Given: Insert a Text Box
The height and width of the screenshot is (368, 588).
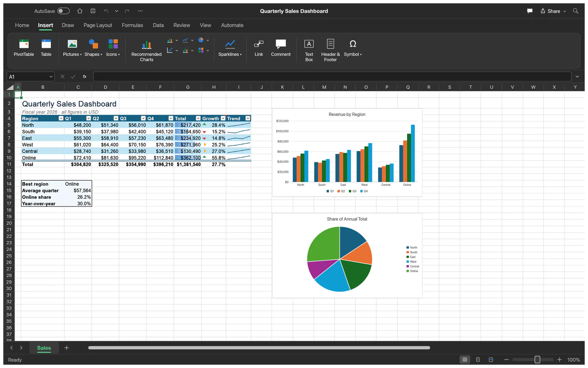Looking at the screenshot, I should [309, 50].
